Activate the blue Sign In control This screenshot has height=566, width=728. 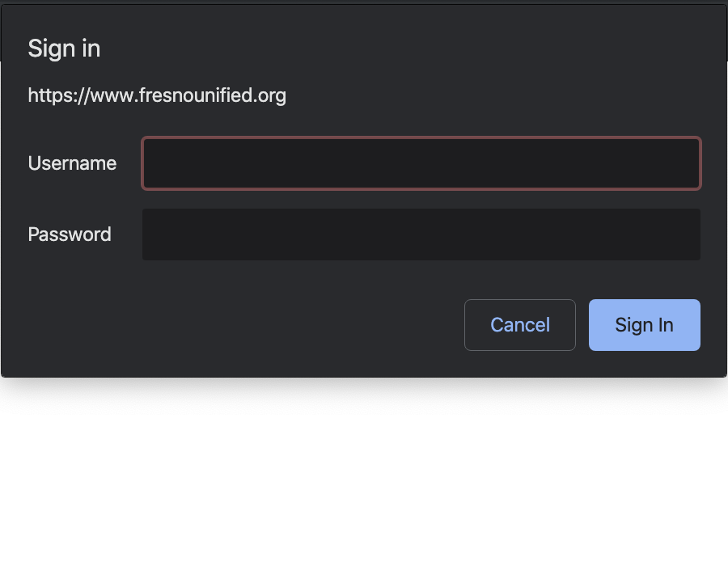644,324
